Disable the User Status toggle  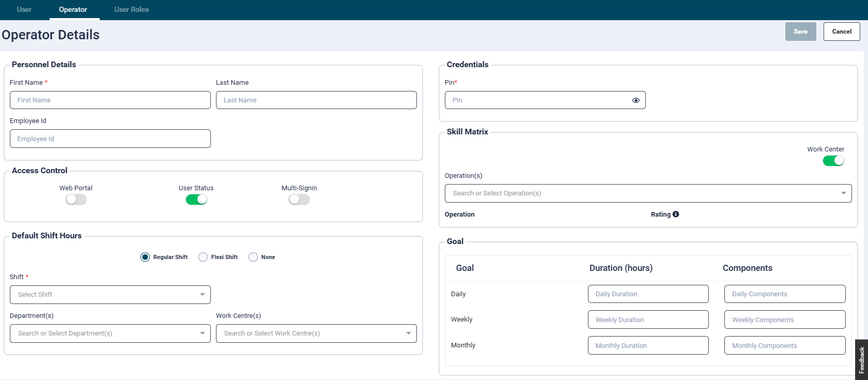(196, 200)
